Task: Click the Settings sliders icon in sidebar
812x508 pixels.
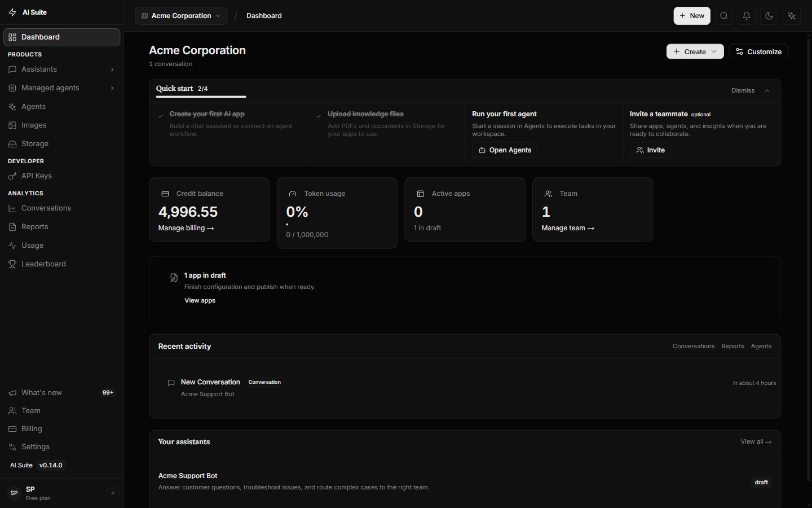Action: click(x=12, y=447)
